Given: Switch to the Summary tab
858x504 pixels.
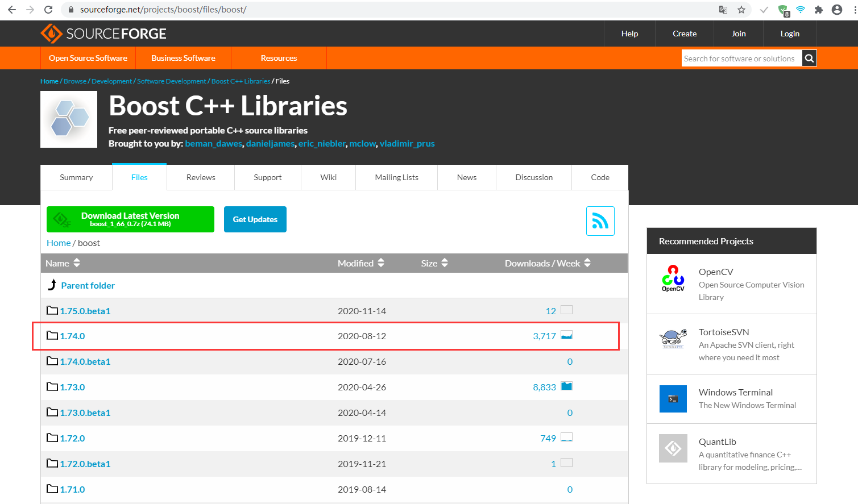Looking at the screenshot, I should point(76,177).
